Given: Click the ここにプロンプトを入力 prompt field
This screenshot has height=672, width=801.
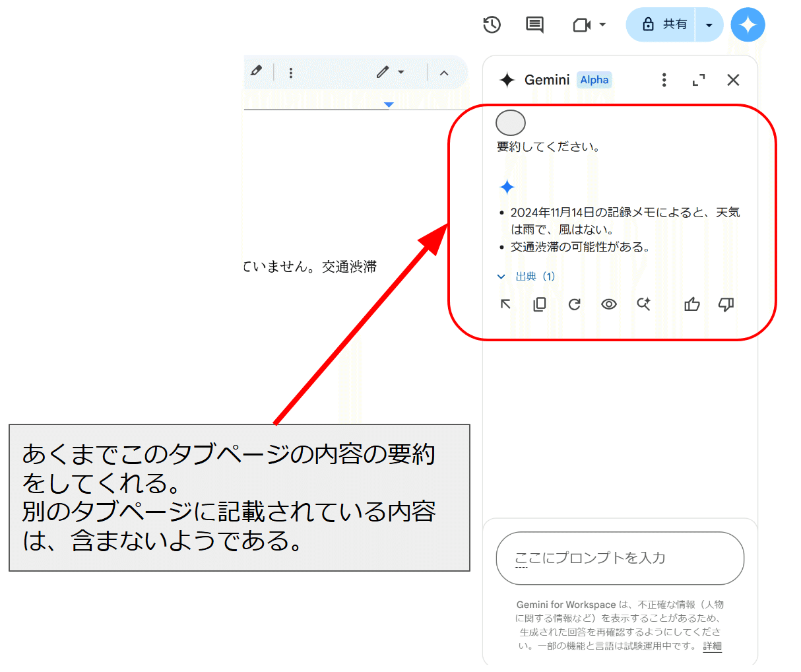Looking at the screenshot, I should coord(620,558).
